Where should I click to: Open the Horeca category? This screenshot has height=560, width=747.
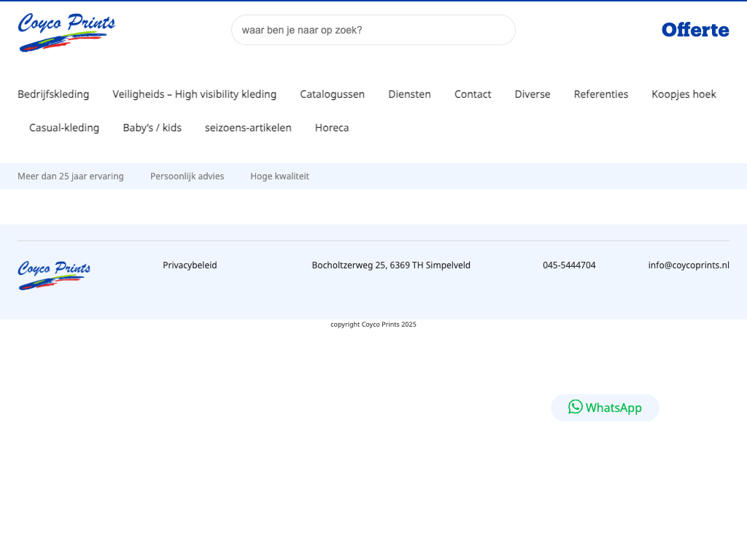pyautogui.click(x=332, y=128)
